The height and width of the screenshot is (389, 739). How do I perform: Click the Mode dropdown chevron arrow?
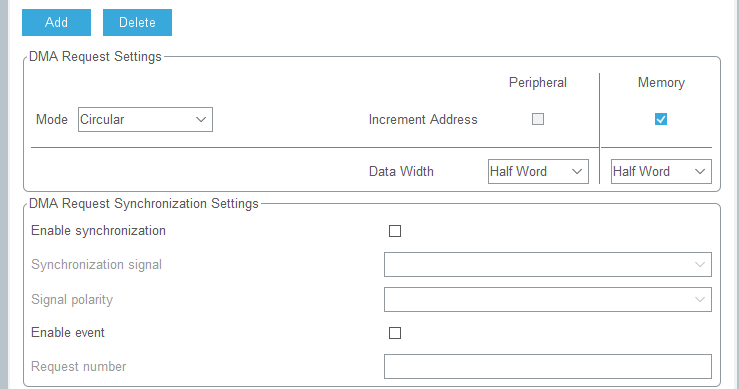pos(201,119)
